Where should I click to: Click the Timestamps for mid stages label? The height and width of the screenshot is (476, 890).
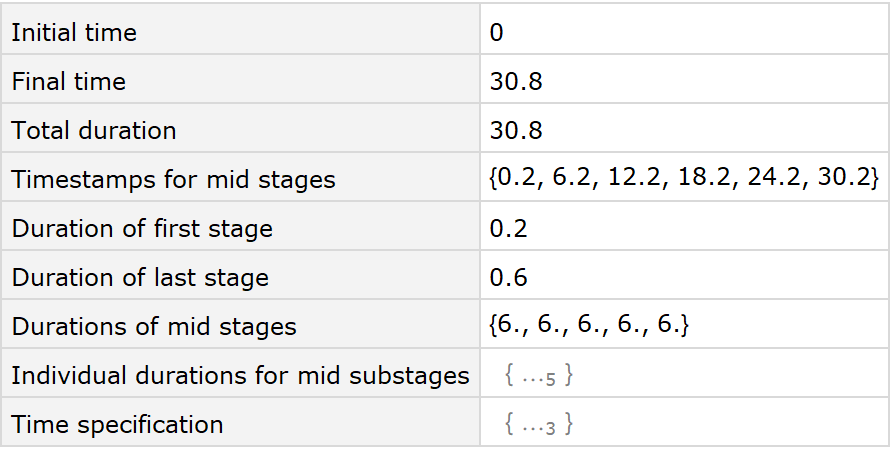point(174,180)
